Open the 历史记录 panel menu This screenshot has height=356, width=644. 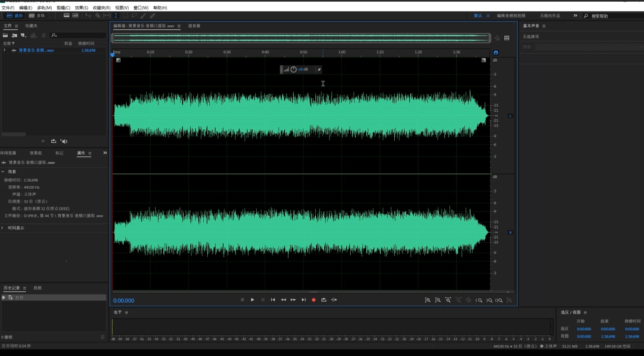click(24, 288)
